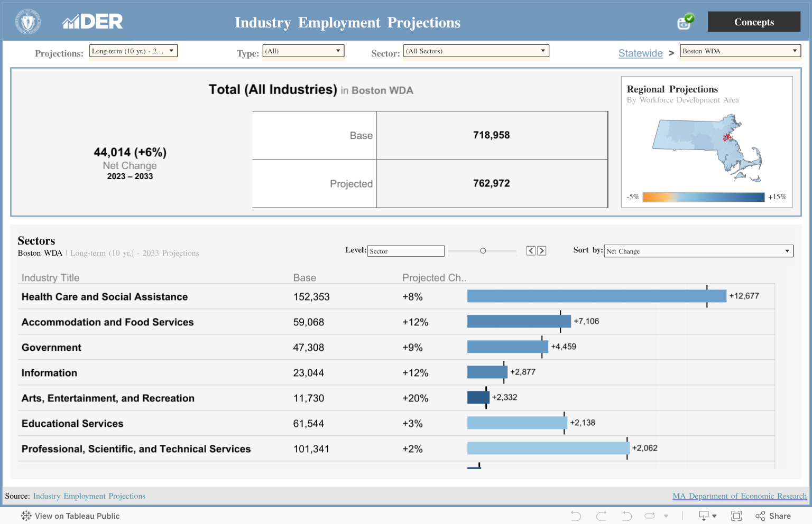This screenshot has height=524, width=812.
Task: Follow the Statewide link
Action: [640, 53]
